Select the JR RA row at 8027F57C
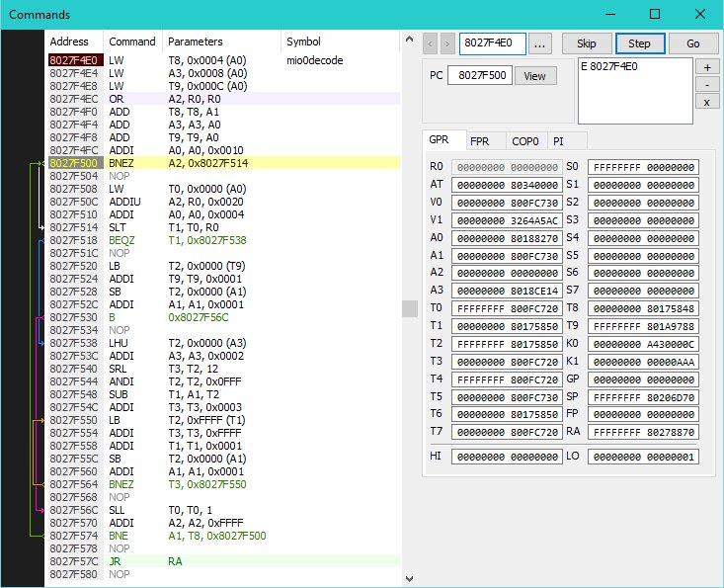 pyautogui.click(x=224, y=561)
